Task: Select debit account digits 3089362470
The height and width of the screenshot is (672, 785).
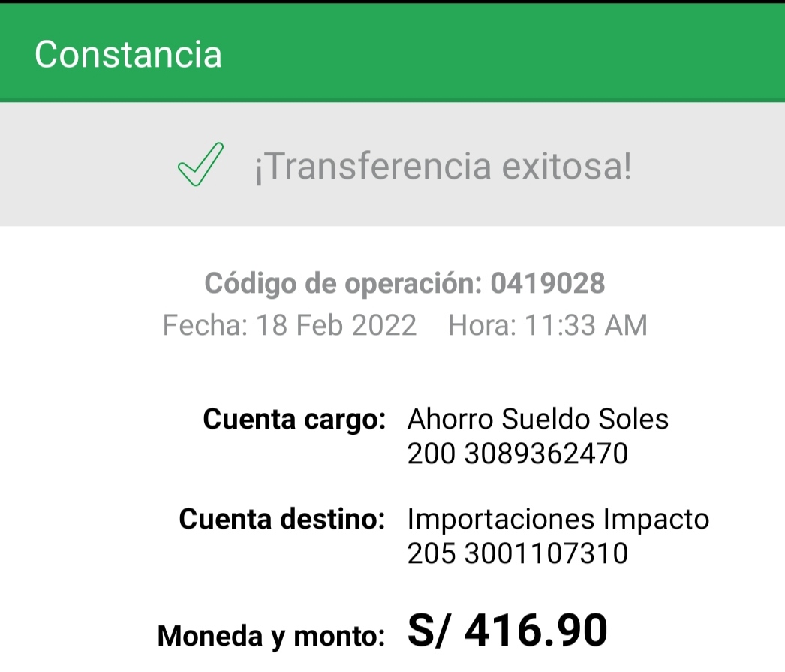Action: (x=546, y=454)
